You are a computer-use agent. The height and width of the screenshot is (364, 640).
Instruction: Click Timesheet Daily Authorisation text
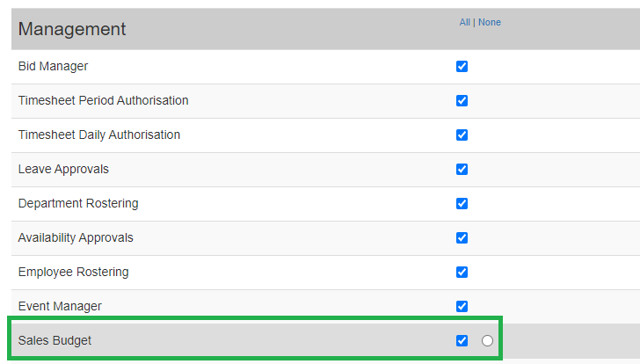pyautogui.click(x=99, y=135)
